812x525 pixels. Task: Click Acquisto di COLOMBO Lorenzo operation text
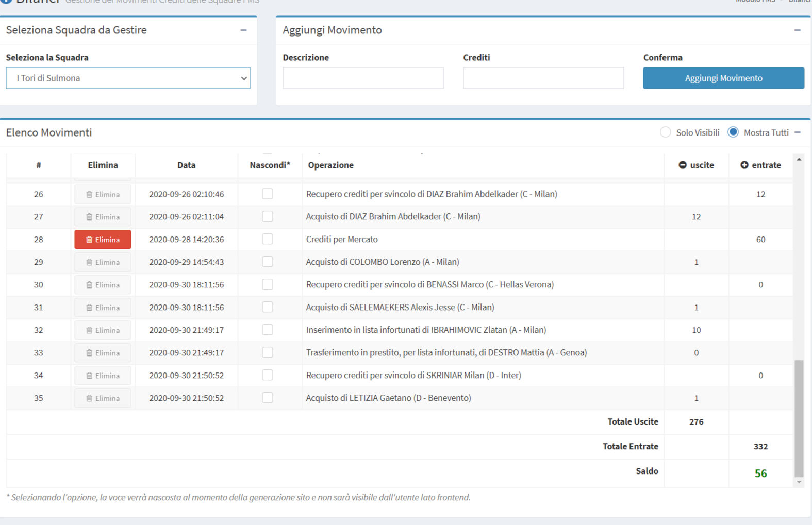click(x=383, y=262)
